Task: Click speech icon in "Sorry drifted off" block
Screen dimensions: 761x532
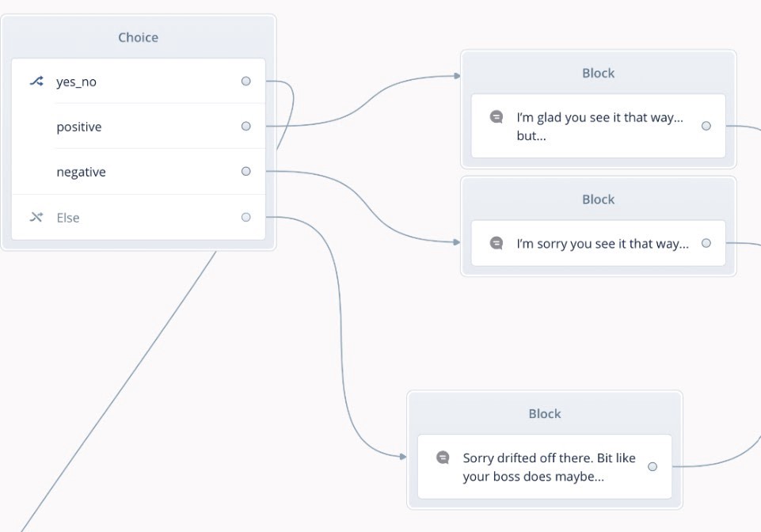Action: click(x=443, y=458)
